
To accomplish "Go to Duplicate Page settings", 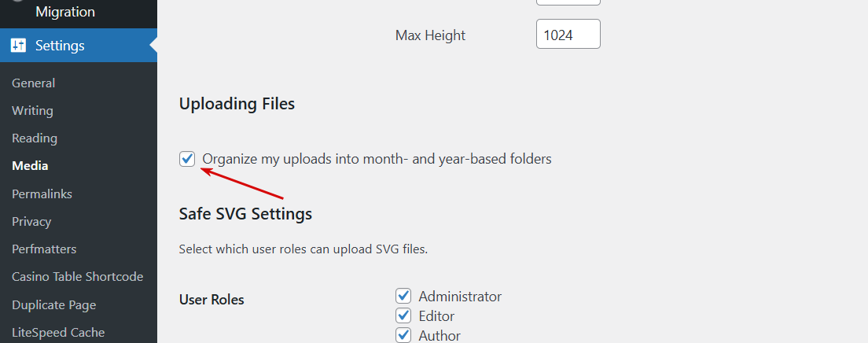I will tap(53, 304).
